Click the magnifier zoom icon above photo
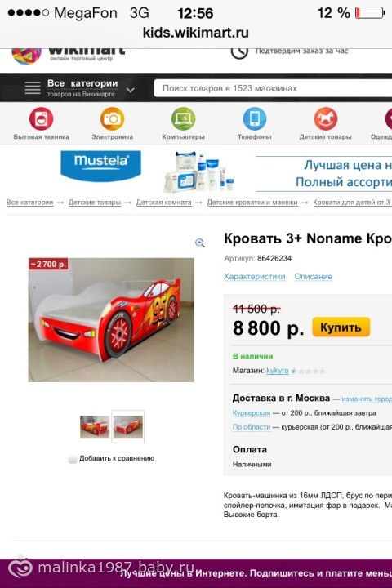This screenshot has width=392, height=588. (200, 243)
